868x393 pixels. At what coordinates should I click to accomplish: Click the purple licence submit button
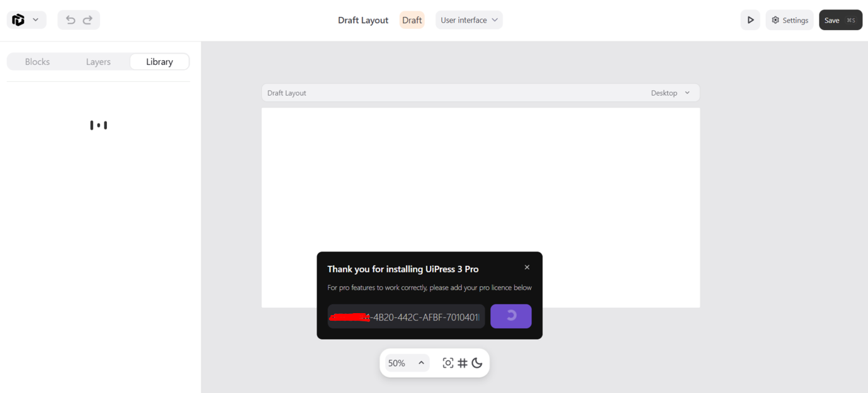(x=511, y=316)
